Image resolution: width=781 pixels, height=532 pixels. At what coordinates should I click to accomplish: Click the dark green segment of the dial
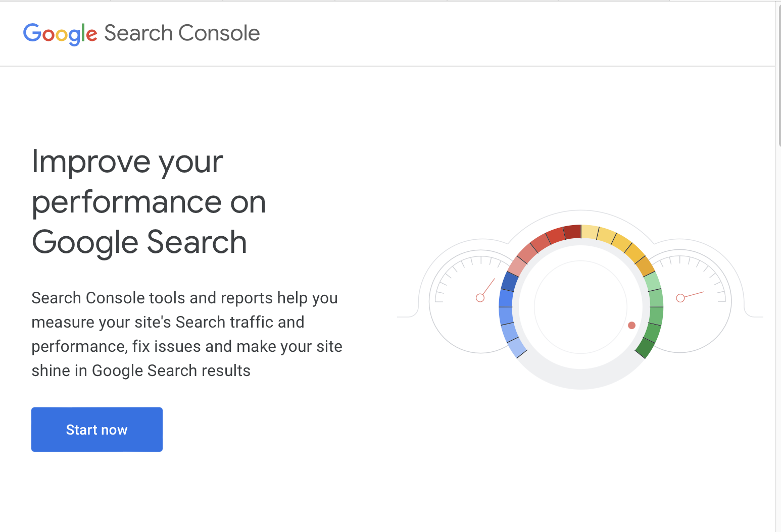click(x=645, y=347)
